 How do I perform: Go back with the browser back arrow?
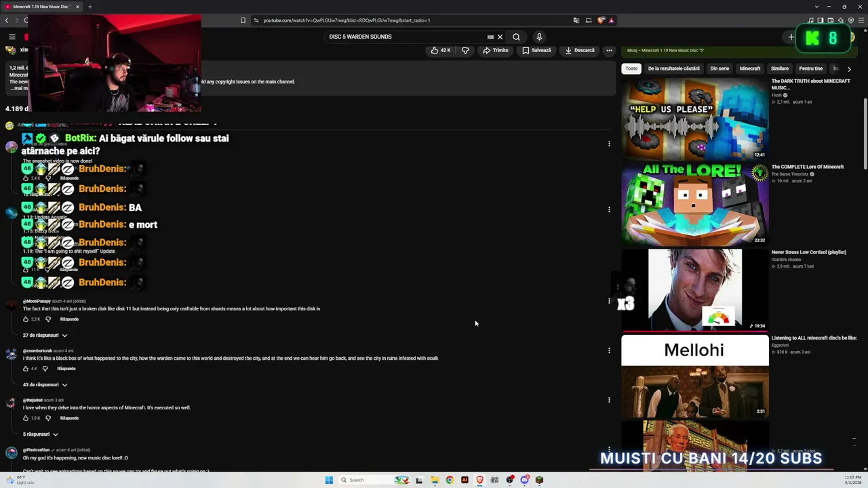click(7, 20)
